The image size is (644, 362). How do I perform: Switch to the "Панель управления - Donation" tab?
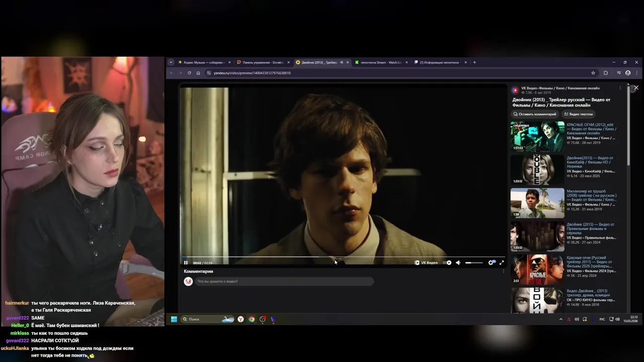263,62
